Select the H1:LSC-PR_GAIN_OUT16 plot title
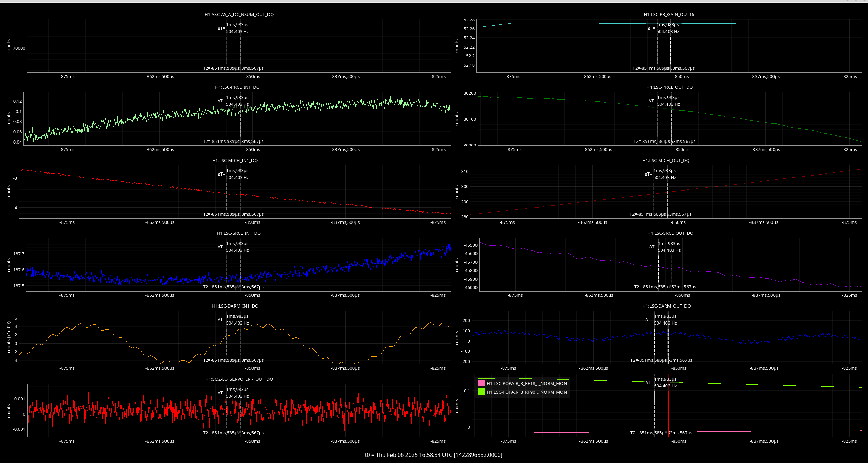Image resolution: width=868 pixels, height=463 pixels. pyautogui.click(x=669, y=15)
